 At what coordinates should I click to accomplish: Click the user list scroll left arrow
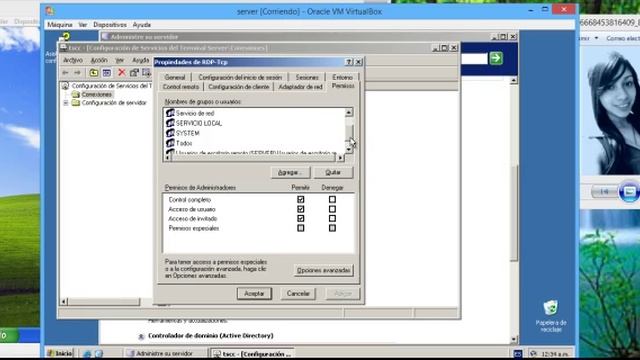tap(167, 158)
